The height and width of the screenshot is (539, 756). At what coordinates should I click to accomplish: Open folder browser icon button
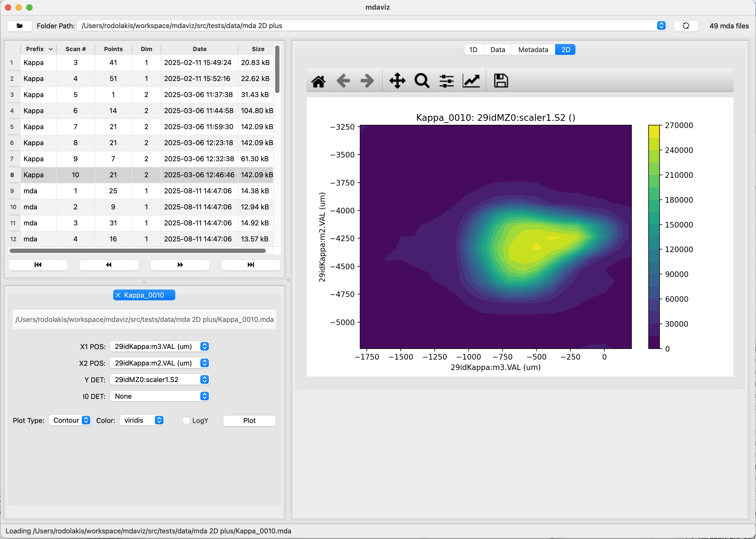pyautogui.click(x=20, y=26)
